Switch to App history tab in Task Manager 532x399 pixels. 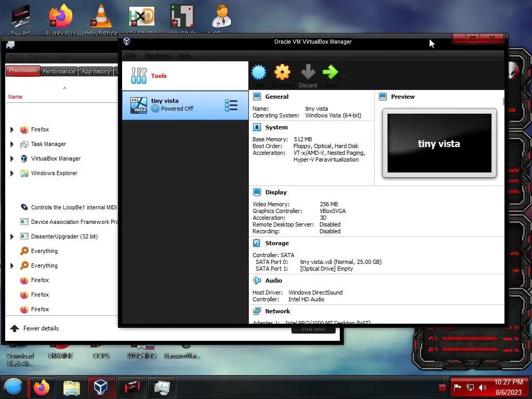[x=96, y=71]
